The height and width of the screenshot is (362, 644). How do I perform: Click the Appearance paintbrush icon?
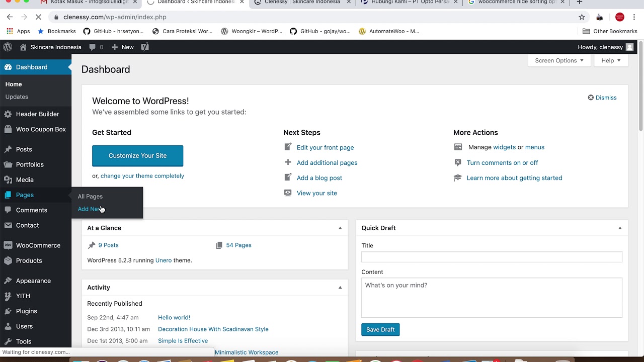coord(8,281)
